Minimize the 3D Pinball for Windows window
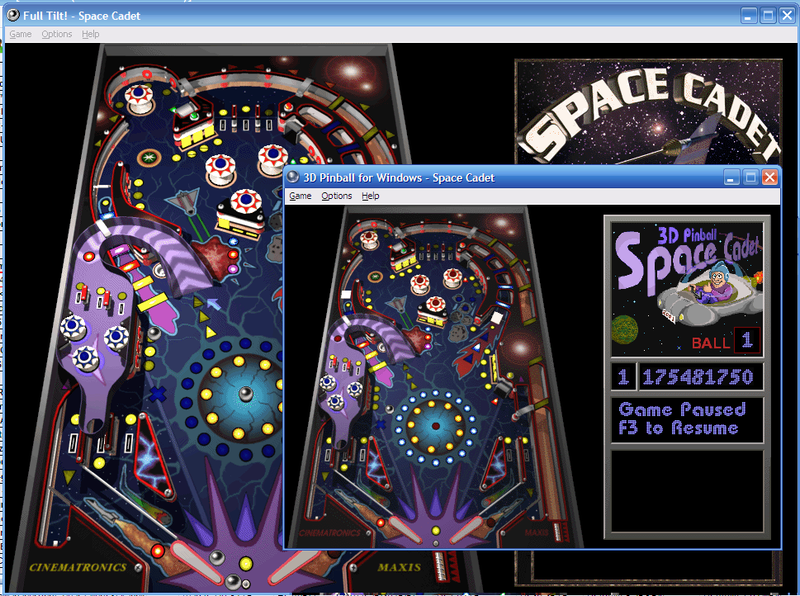The height and width of the screenshot is (596, 800). [x=731, y=178]
